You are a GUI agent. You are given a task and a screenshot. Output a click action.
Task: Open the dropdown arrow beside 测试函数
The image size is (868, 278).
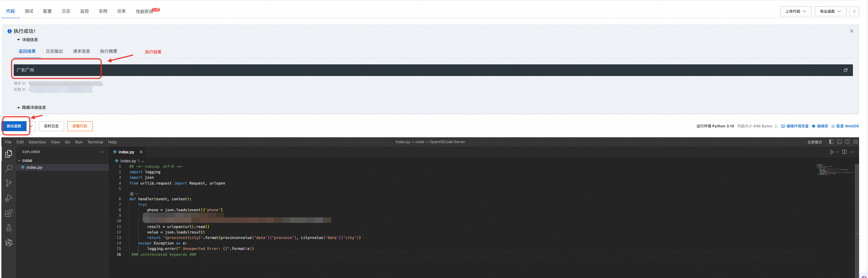(31, 126)
